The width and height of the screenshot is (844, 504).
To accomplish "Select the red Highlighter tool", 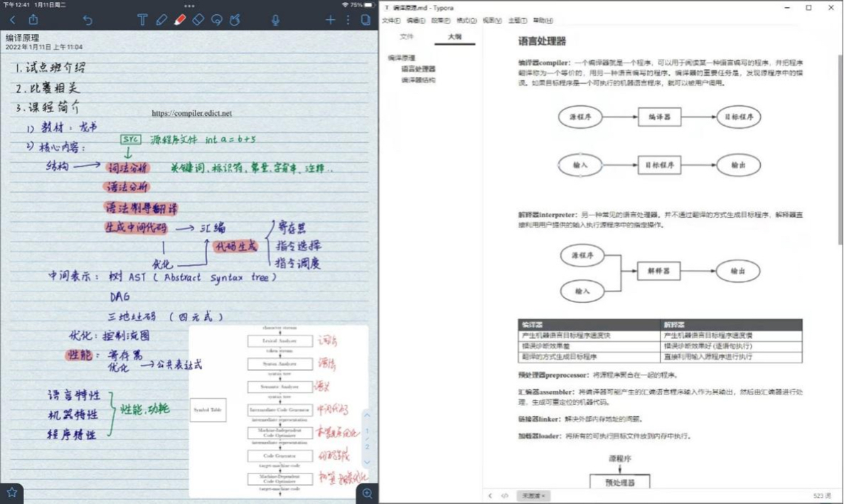I will (x=180, y=20).
